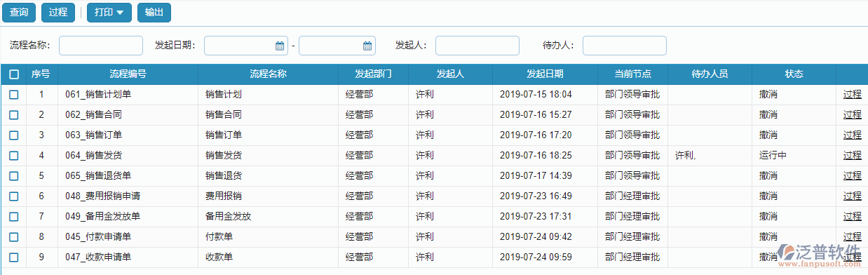The image size is (868, 275).
Task: Sort by 发起人 column header
Action: (x=450, y=74)
